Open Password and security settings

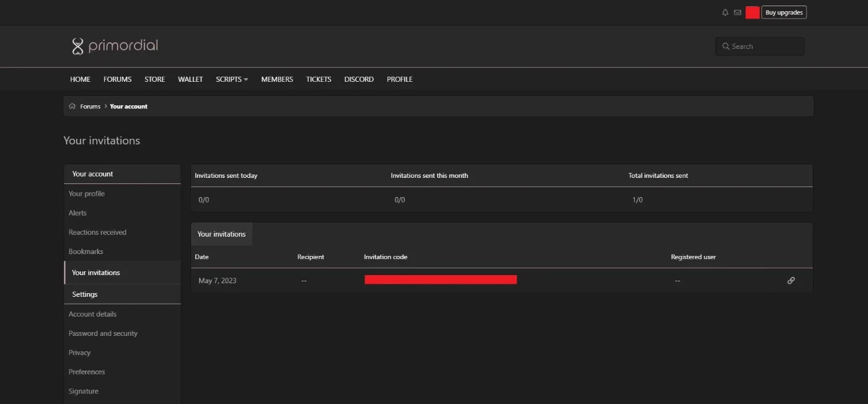[x=103, y=333]
